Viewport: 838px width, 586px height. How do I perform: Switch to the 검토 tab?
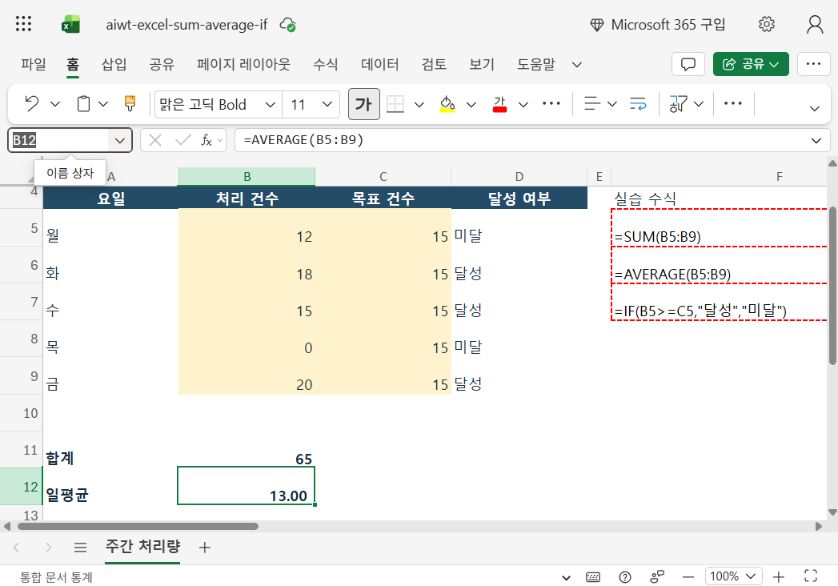coord(433,64)
